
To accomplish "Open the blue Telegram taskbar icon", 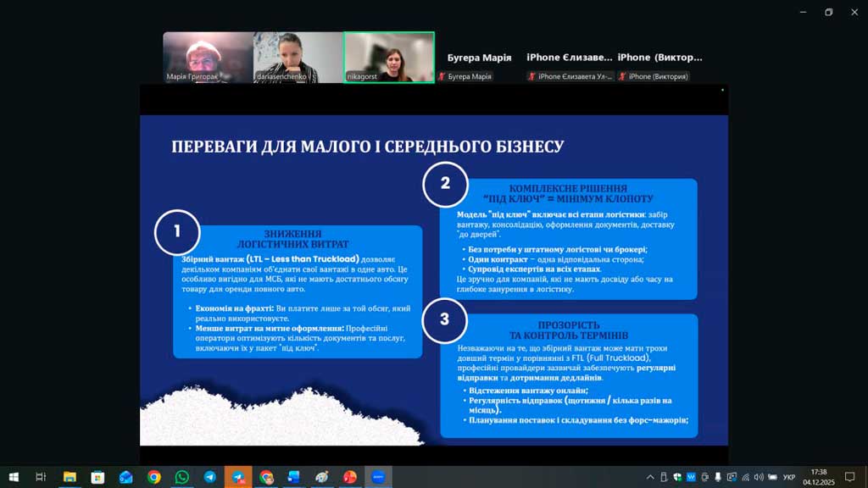I will click(x=210, y=477).
